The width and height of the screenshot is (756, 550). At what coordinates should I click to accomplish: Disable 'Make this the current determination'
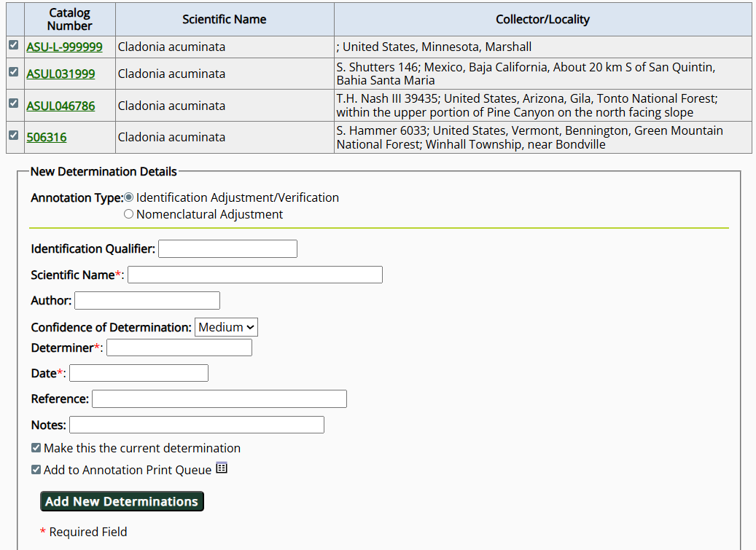point(36,447)
